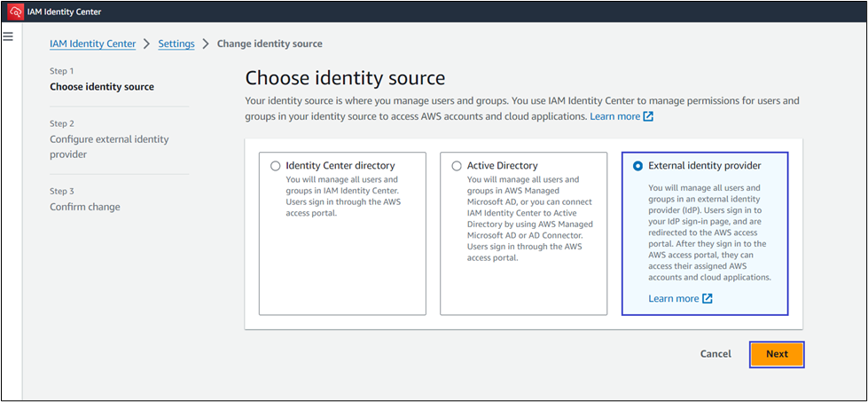Click the Active Directory card description
Viewport: 868px width, 402px height.
click(521, 219)
